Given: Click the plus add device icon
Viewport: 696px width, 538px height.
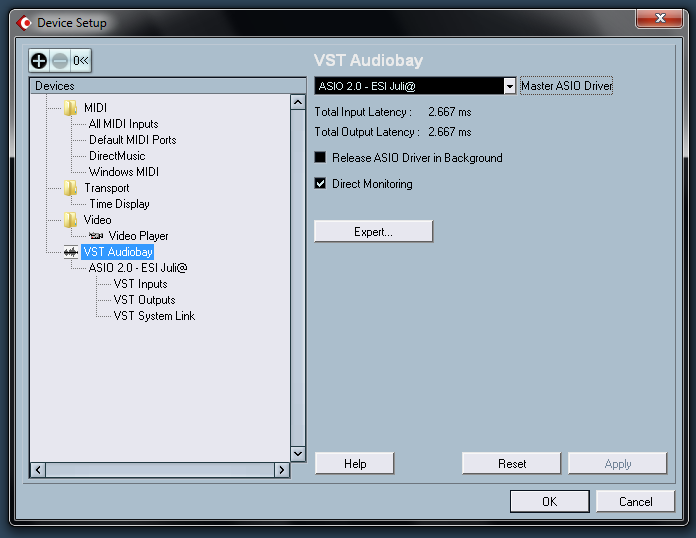Looking at the screenshot, I should 39,60.
